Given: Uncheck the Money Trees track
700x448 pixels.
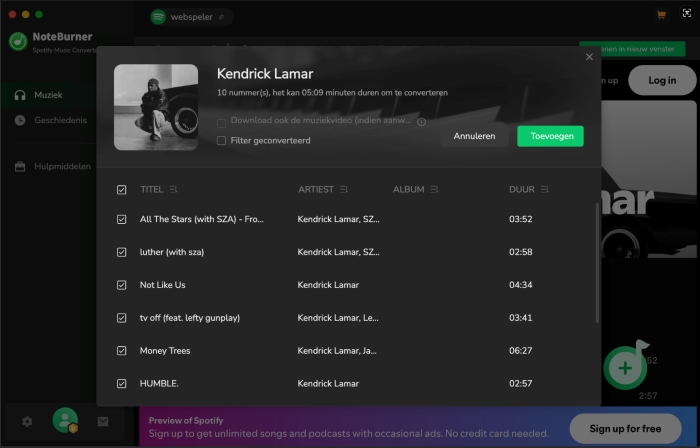Looking at the screenshot, I should coord(121,351).
